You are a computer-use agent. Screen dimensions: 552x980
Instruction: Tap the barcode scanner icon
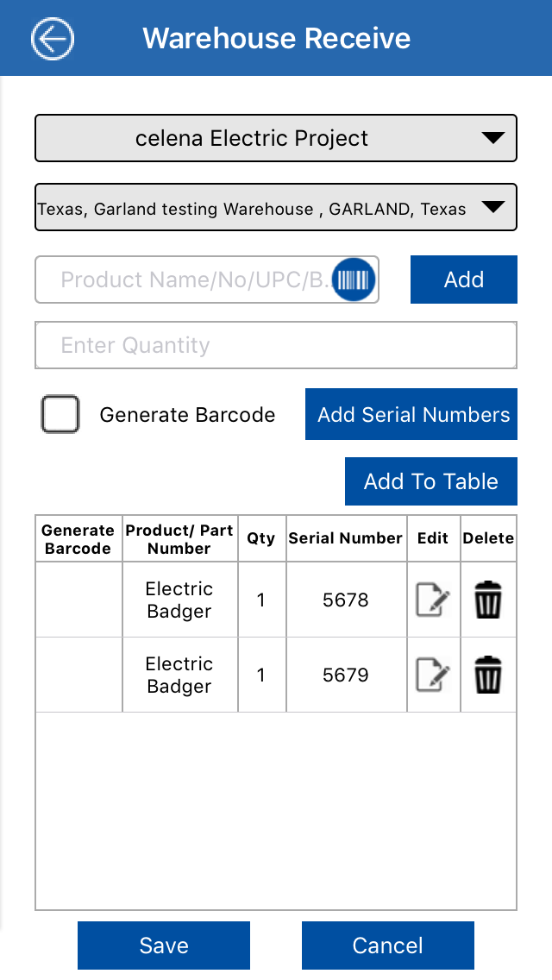tap(353, 280)
